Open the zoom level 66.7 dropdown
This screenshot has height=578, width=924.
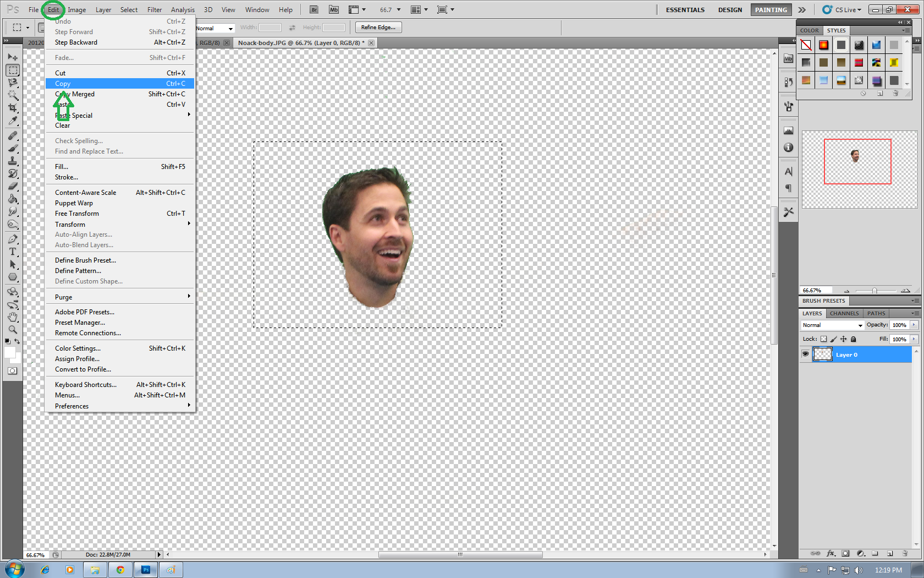tap(399, 10)
